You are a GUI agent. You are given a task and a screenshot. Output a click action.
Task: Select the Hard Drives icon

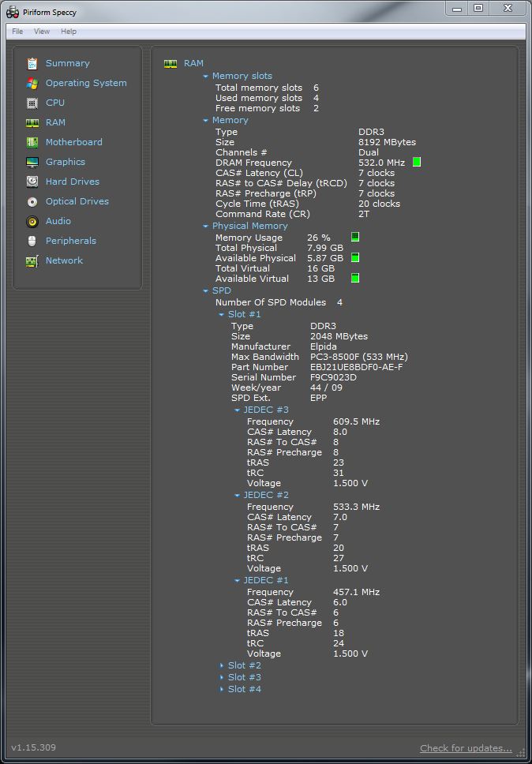pyautogui.click(x=32, y=182)
